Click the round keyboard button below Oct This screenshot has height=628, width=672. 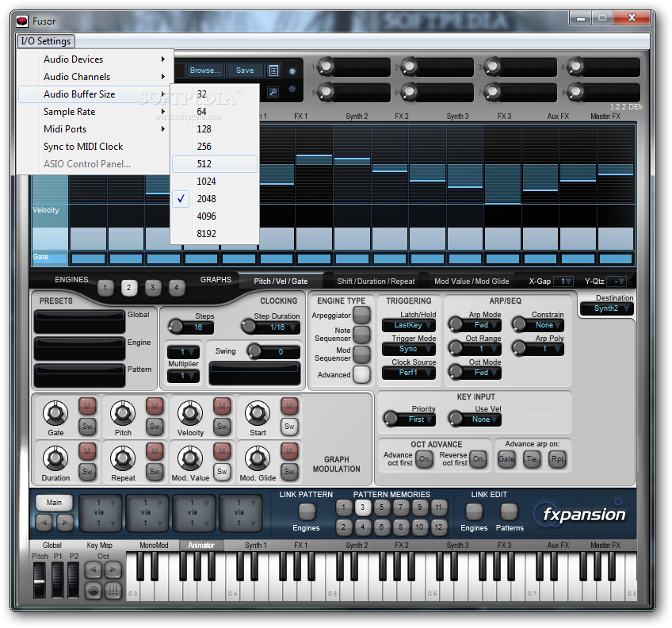94,591
